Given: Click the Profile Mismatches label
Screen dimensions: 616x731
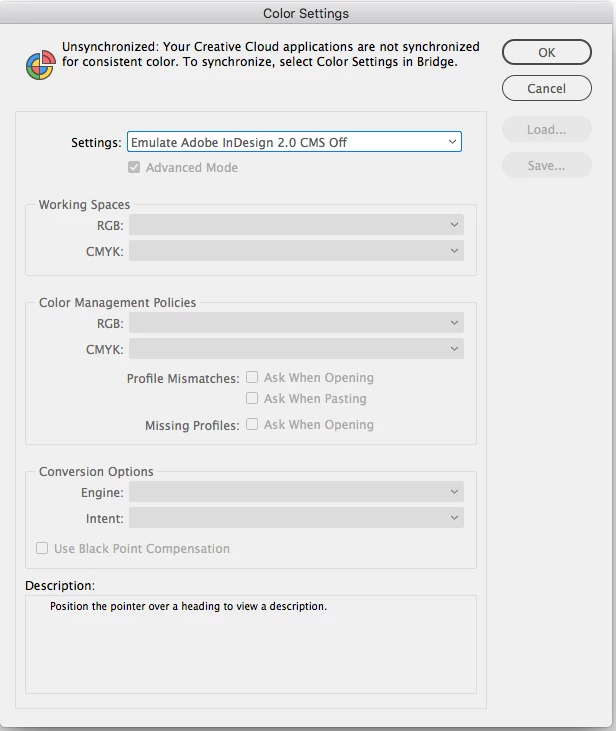Looking at the screenshot, I should click(x=183, y=378).
